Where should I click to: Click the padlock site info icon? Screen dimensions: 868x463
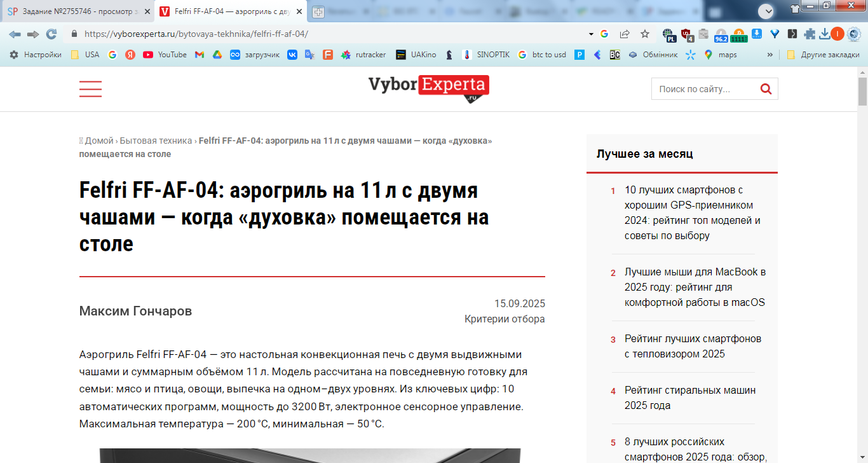click(74, 34)
